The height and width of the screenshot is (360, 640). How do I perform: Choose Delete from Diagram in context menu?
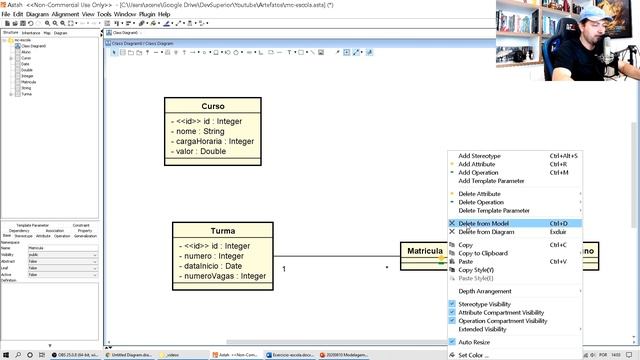pos(515,232)
